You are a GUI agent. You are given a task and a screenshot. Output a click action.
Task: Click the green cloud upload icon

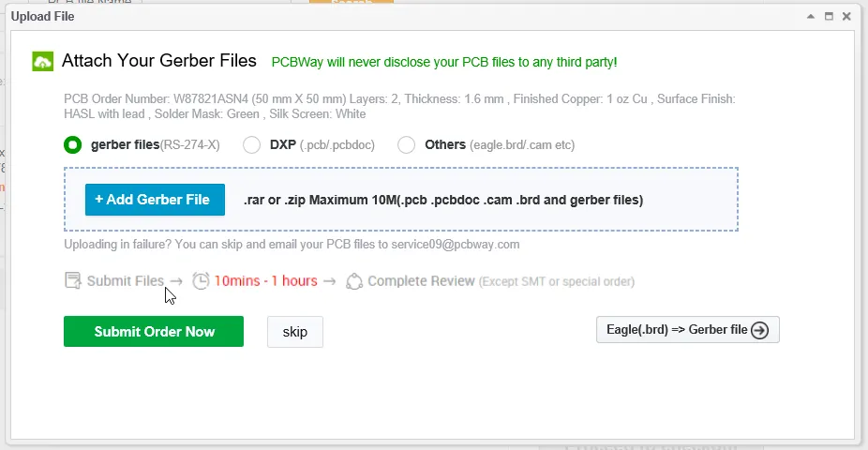coord(43,62)
